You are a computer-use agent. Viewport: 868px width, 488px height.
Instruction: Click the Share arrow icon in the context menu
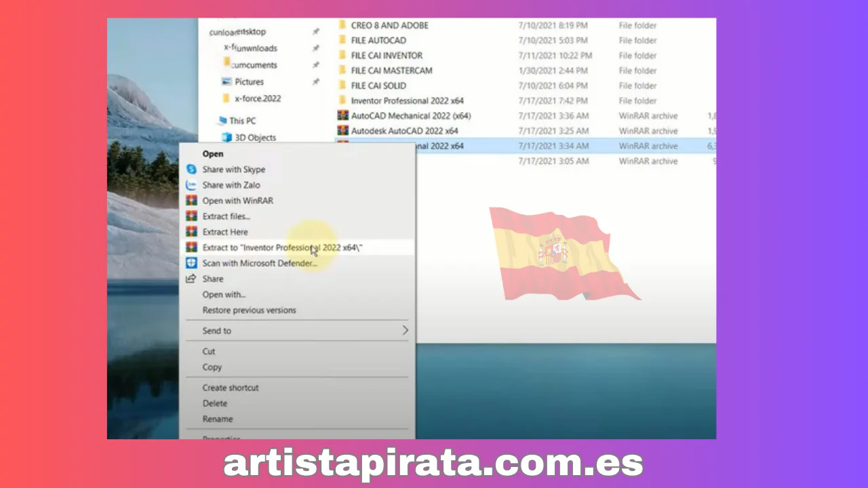coord(191,279)
